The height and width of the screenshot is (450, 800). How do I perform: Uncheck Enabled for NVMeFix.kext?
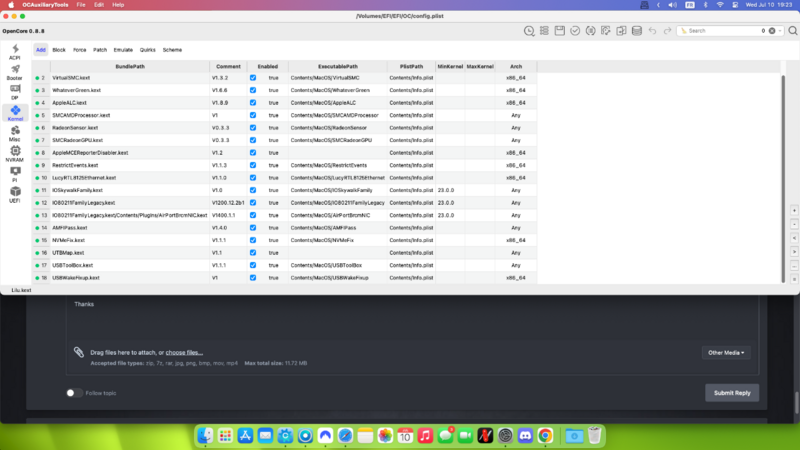point(253,240)
